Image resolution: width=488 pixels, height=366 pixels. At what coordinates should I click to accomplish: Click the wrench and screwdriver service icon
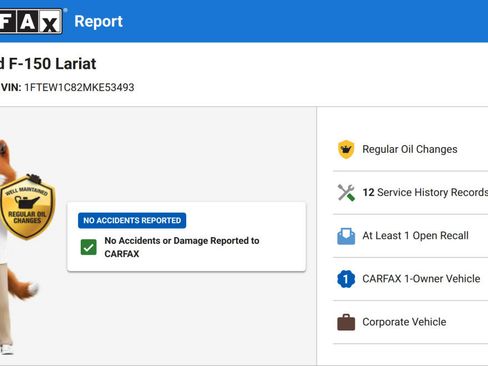click(346, 192)
